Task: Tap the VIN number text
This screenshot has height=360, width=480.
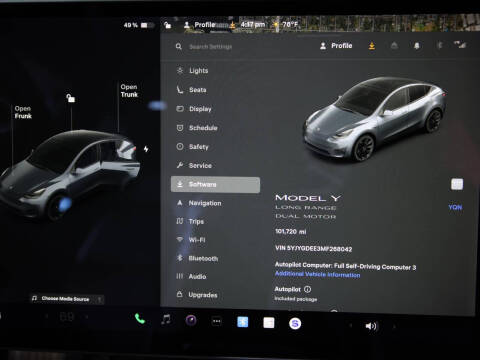Action: (x=314, y=248)
